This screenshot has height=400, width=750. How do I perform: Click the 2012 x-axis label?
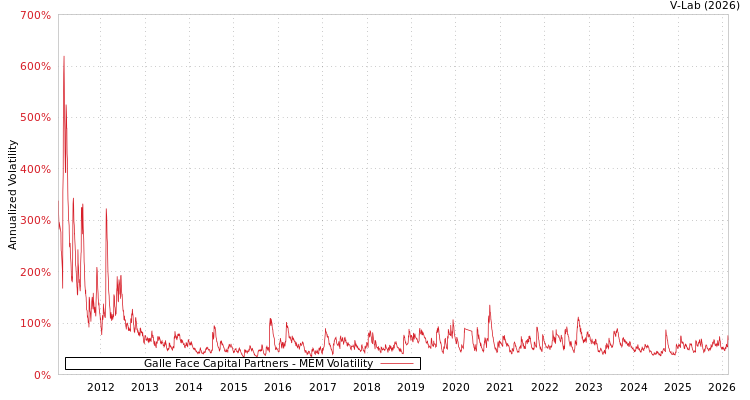100,387
